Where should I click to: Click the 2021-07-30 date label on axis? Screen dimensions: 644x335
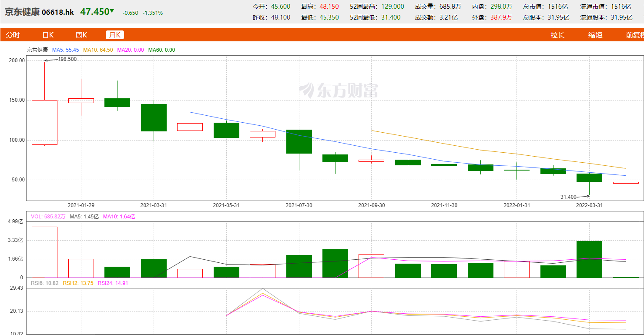(299, 205)
